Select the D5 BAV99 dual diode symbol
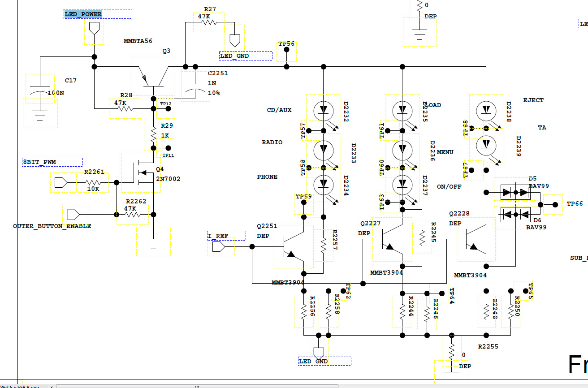 pos(515,193)
